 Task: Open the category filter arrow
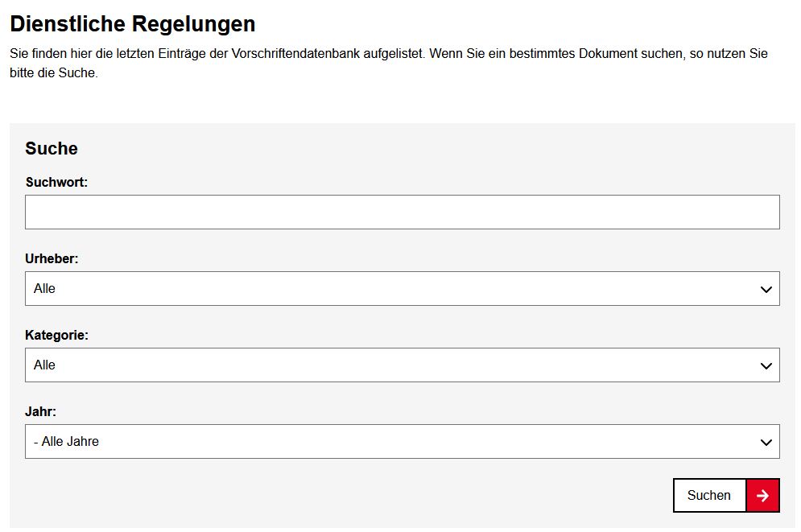point(767,365)
